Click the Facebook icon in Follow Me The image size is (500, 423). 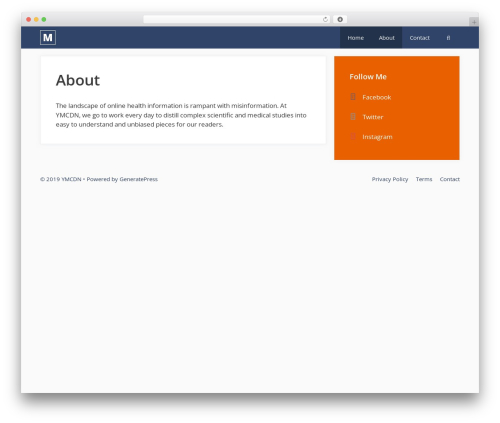353,97
